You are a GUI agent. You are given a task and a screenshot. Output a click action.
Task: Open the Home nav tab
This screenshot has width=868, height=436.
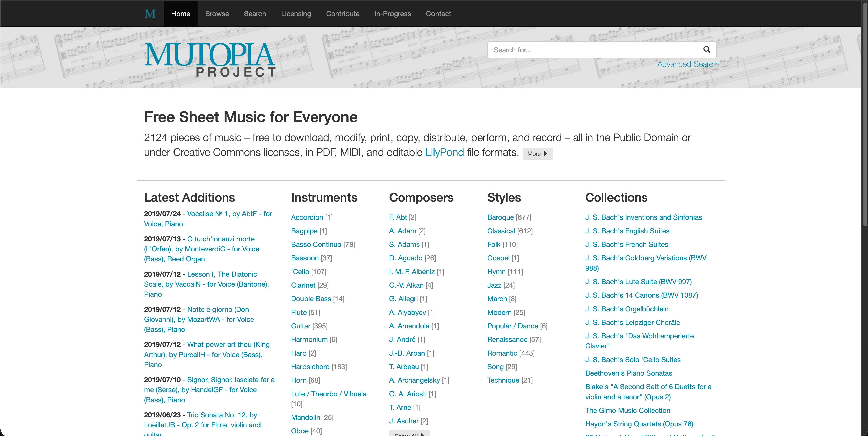(181, 14)
